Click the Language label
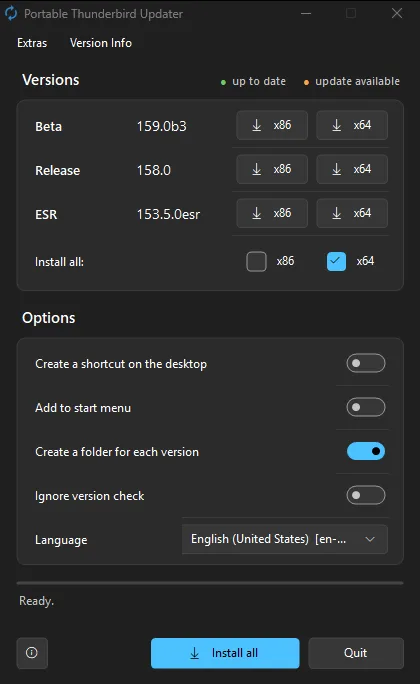The image size is (420, 684). click(61, 540)
